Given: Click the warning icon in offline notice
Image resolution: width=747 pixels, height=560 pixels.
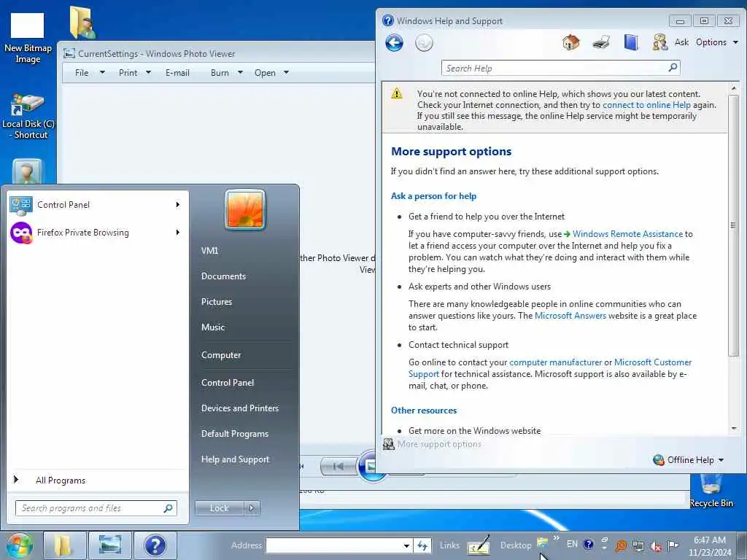Looking at the screenshot, I should coord(397,94).
